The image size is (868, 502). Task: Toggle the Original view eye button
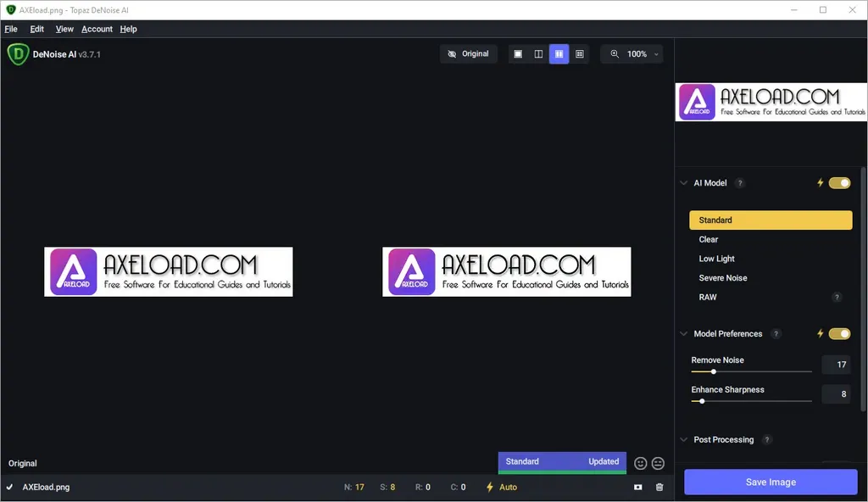point(468,53)
